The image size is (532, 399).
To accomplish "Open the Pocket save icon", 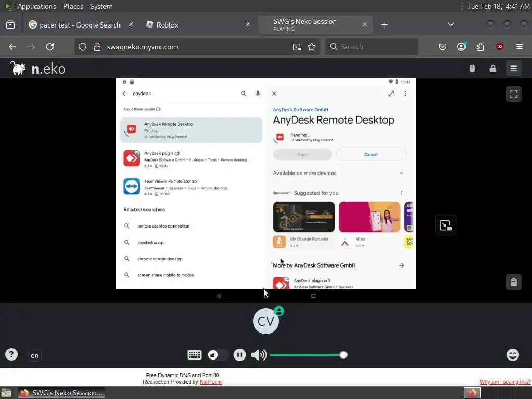I will 443,47.
